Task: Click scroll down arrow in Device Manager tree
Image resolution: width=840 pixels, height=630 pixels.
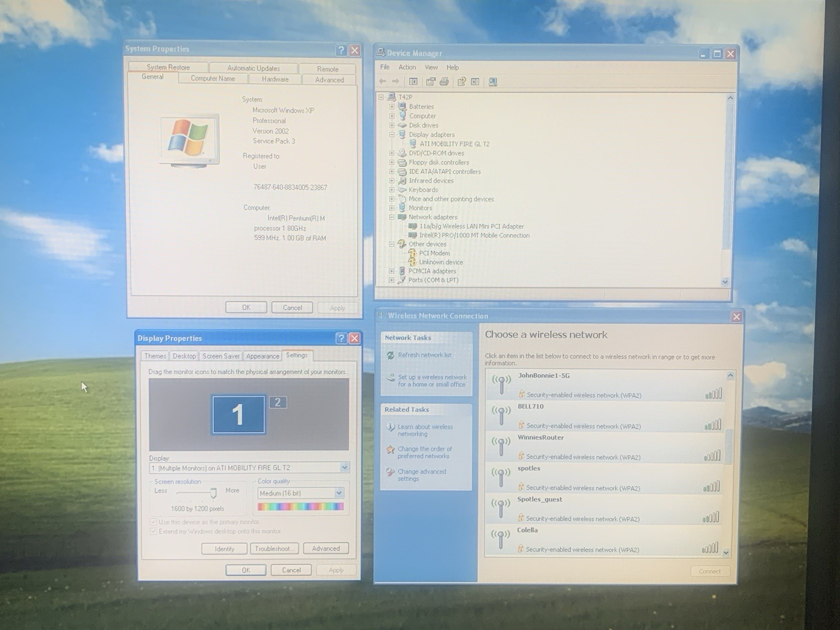Action: (725, 282)
